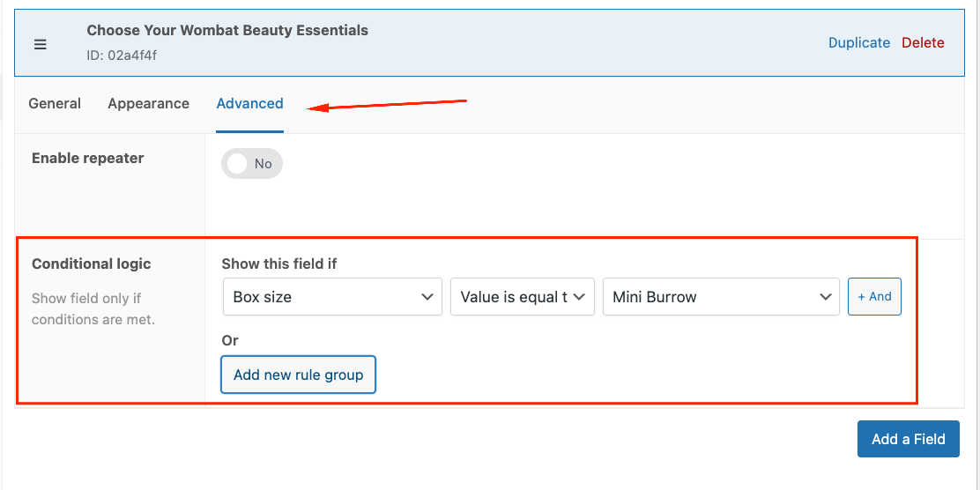Click the field title Choose Your Wombat Beauty Essentials
This screenshot has height=490, width=980.
[227, 30]
